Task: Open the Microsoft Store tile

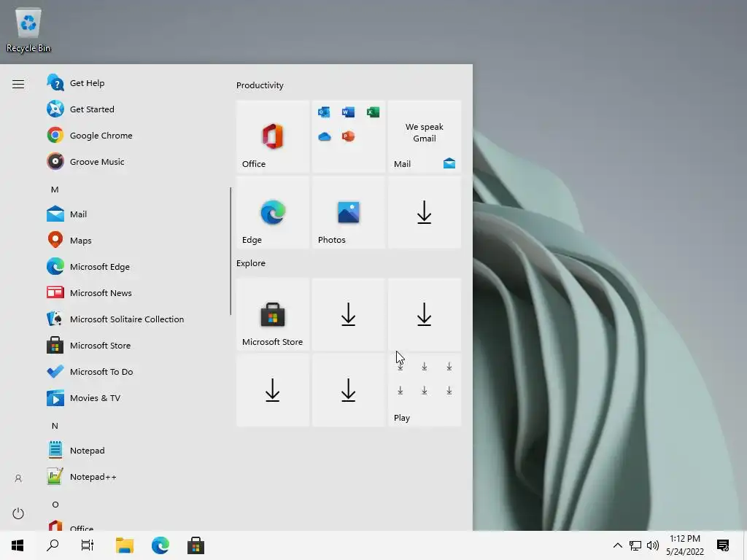Action: [x=273, y=315]
